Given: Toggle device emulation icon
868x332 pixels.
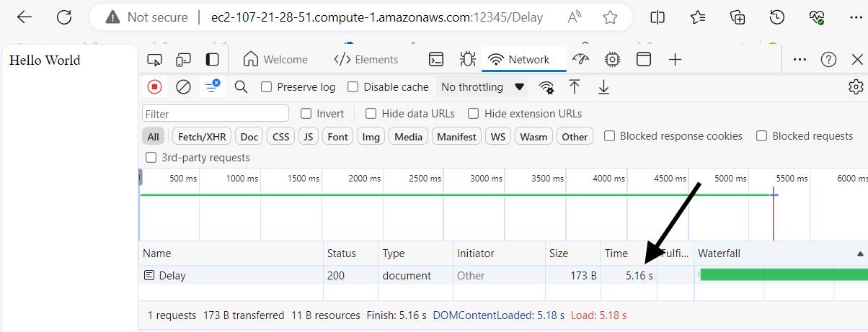Looking at the screenshot, I should [x=183, y=60].
